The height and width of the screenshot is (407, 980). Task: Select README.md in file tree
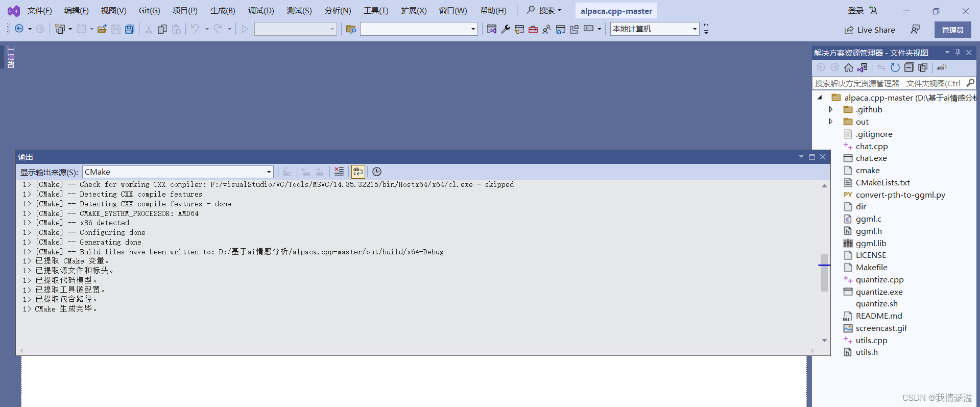[x=879, y=316]
